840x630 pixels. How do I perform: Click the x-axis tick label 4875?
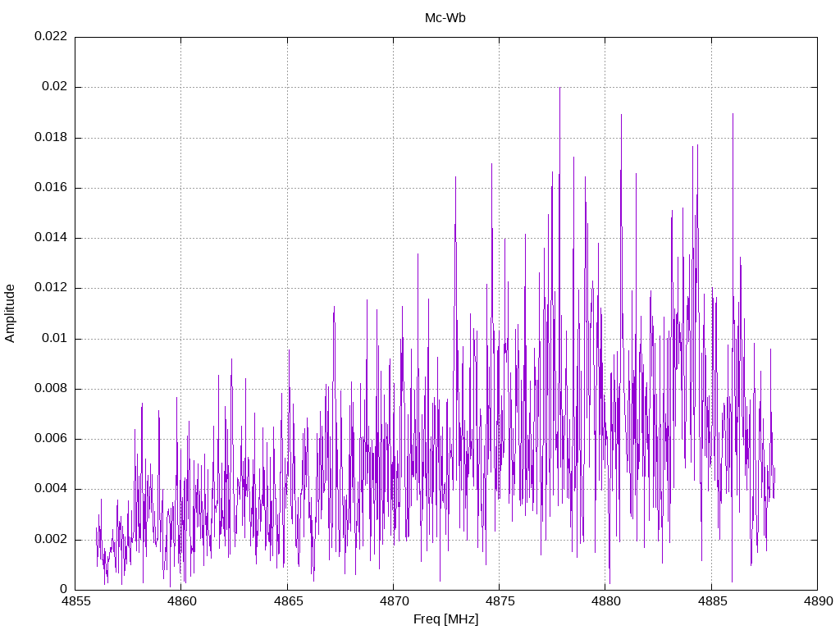click(500, 601)
